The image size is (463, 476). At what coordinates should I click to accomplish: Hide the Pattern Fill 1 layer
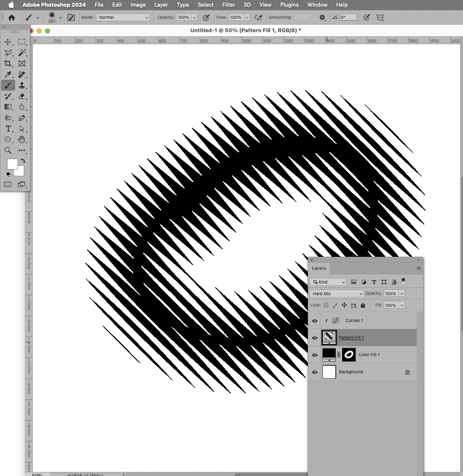[315, 337]
